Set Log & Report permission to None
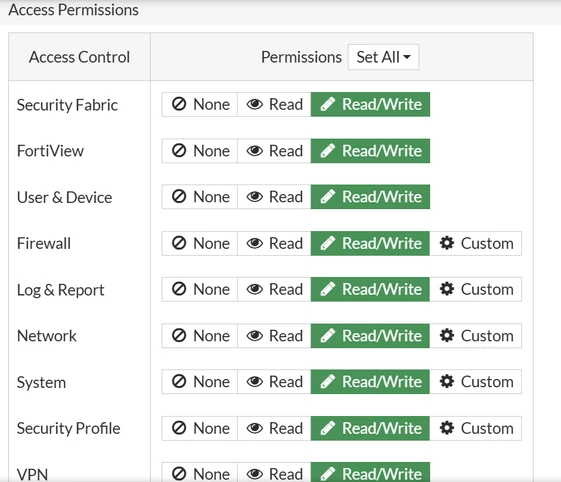 [x=200, y=289]
